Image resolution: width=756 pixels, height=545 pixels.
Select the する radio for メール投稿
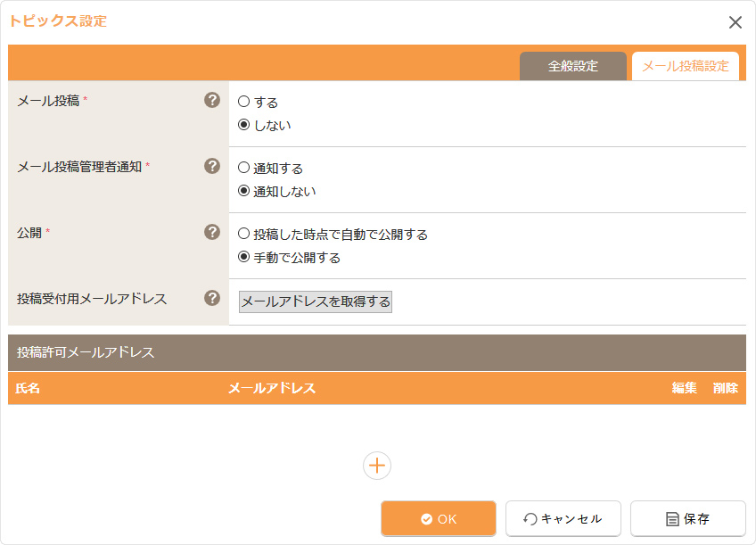coord(243,103)
